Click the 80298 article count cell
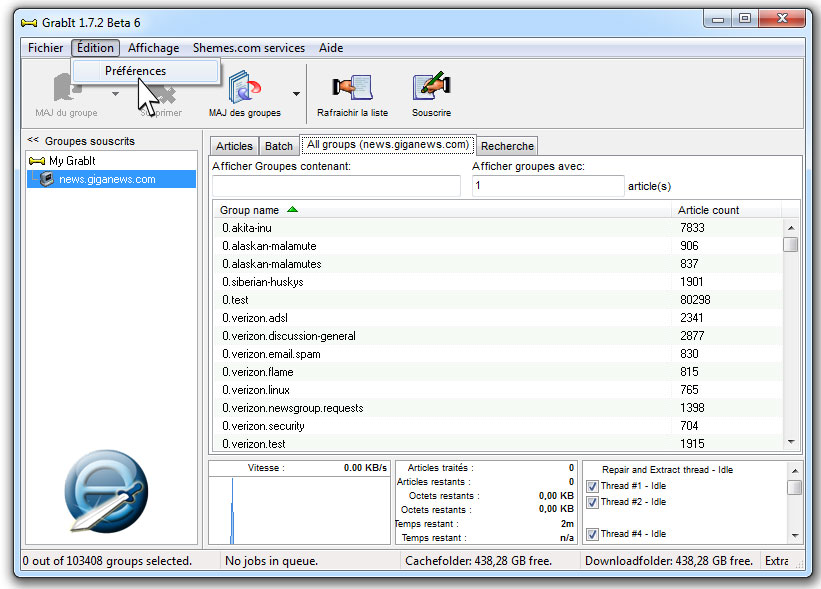 (695, 300)
